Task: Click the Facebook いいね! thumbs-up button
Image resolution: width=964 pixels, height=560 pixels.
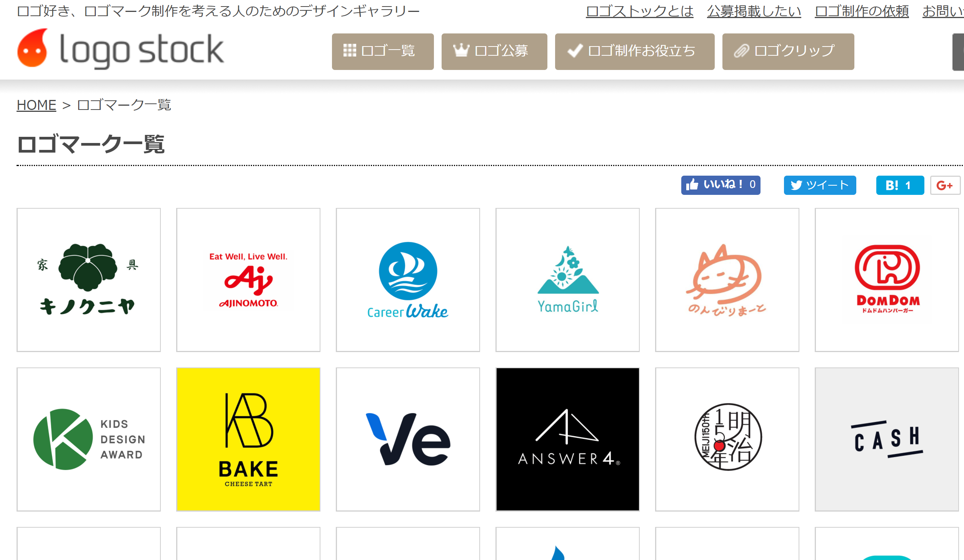Action: 720,185
